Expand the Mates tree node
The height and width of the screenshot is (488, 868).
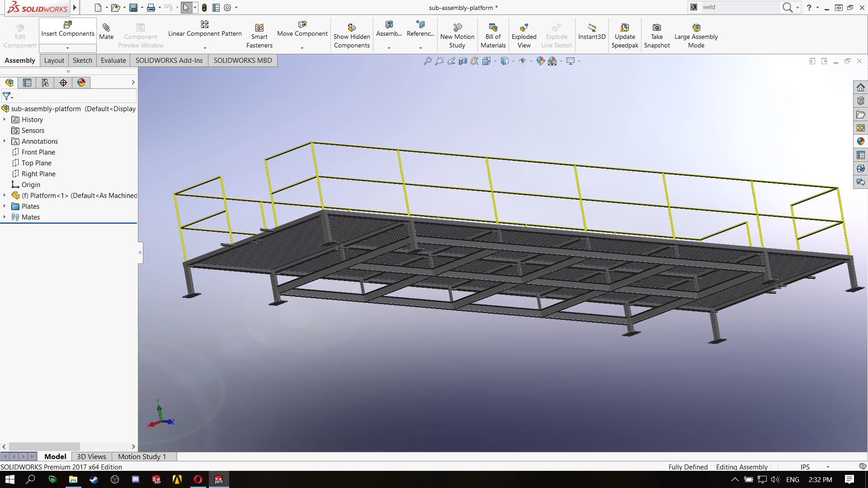[5, 217]
